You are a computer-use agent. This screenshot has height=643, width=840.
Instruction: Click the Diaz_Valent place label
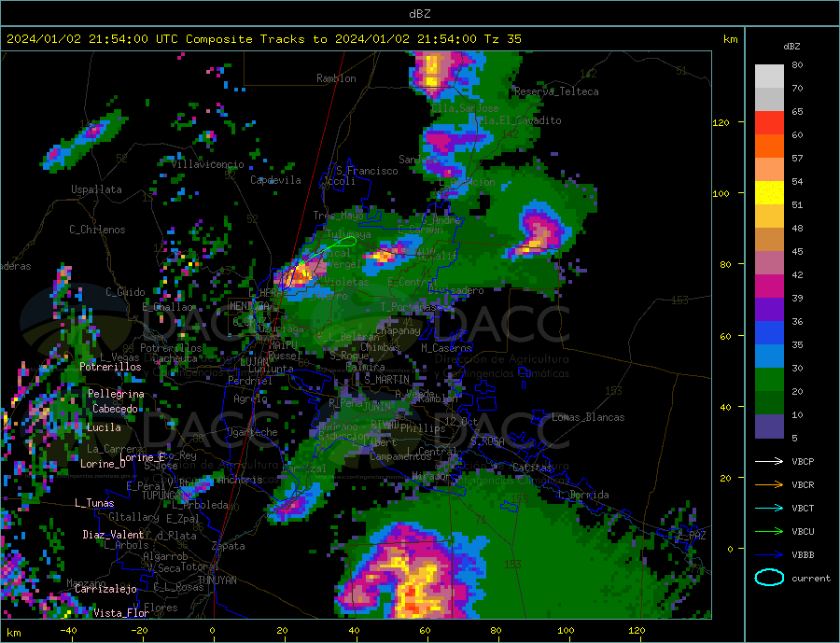tap(114, 535)
